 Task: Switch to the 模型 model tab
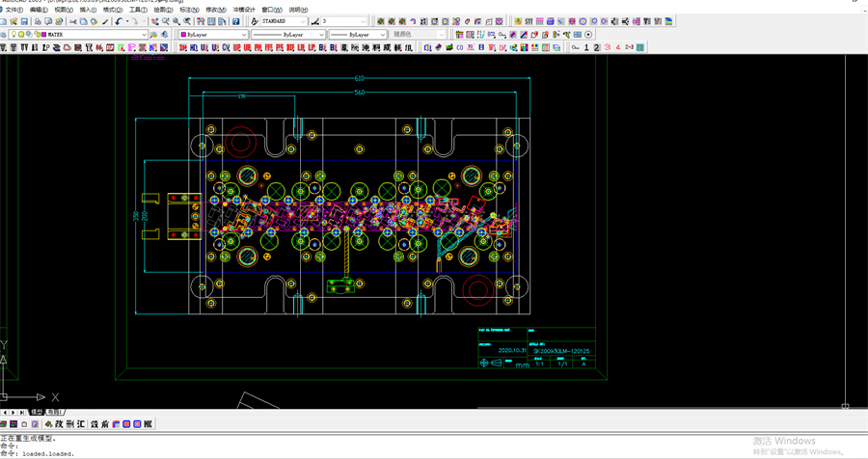(36, 412)
